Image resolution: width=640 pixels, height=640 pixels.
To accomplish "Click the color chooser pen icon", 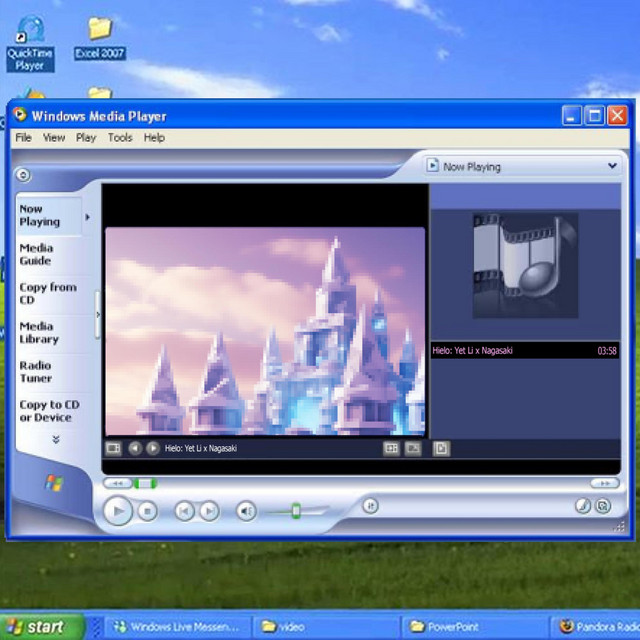I will coord(583,506).
